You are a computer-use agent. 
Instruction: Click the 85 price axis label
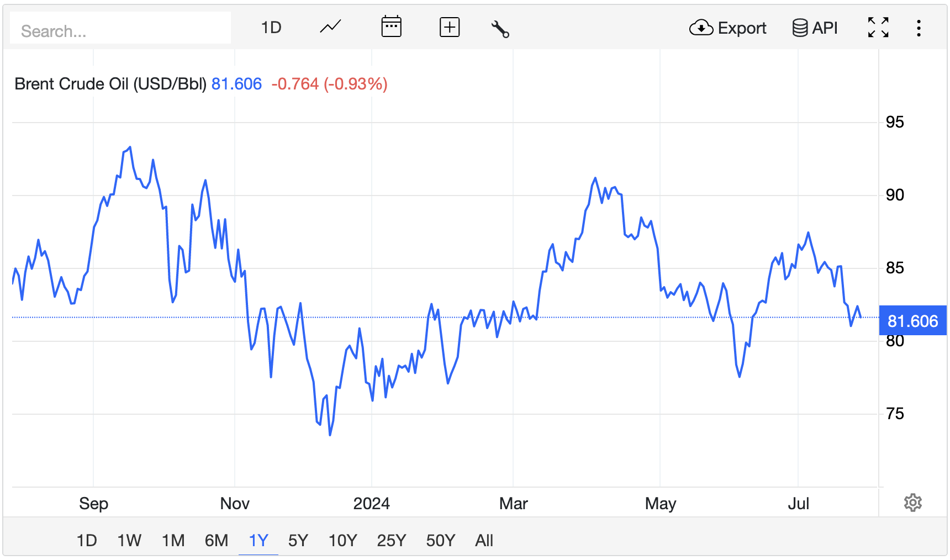pos(895,268)
